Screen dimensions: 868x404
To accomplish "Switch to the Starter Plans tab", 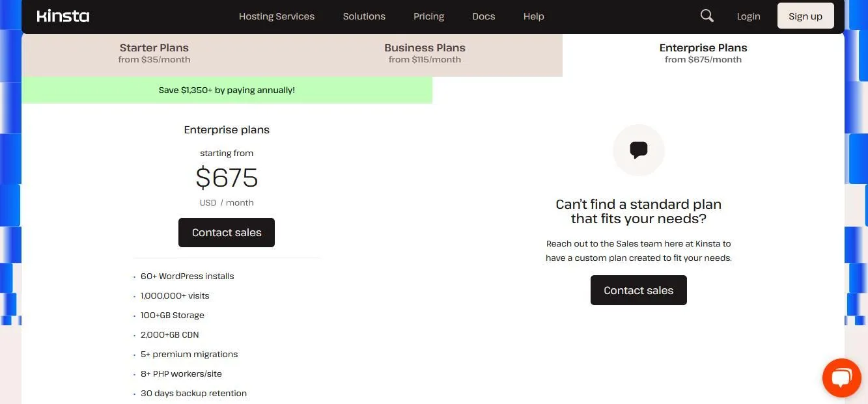I will (154, 53).
